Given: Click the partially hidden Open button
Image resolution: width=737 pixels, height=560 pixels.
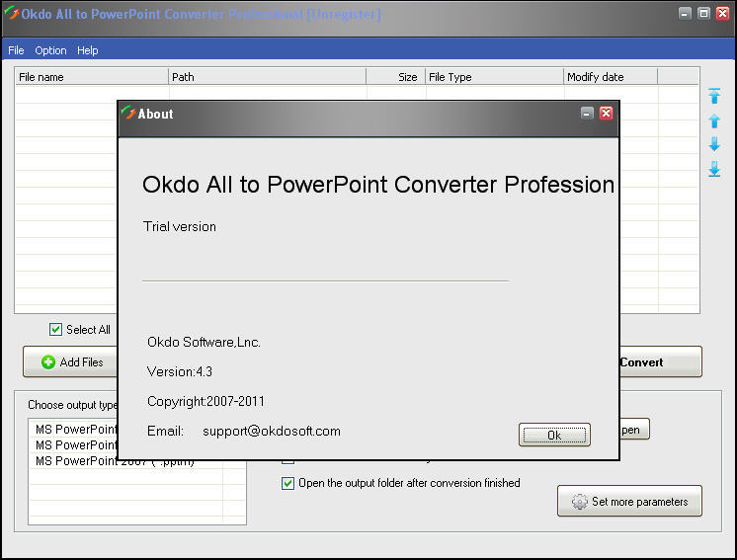Looking at the screenshot, I should point(634,429).
